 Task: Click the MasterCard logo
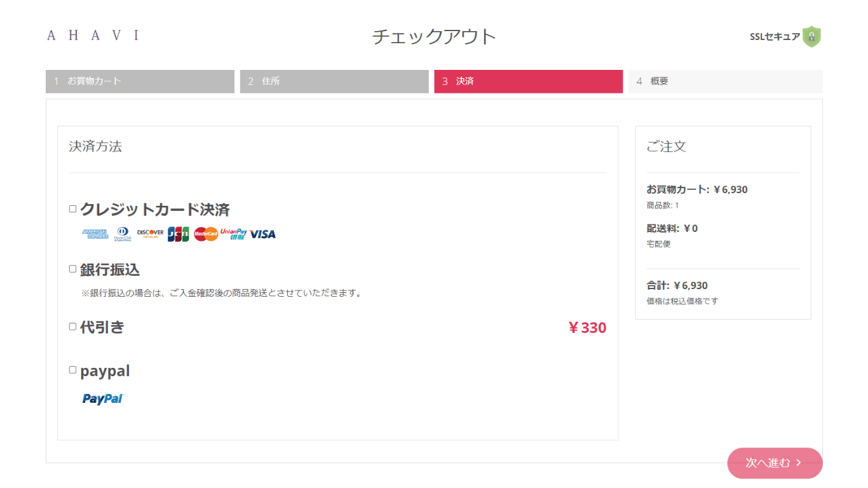206,234
